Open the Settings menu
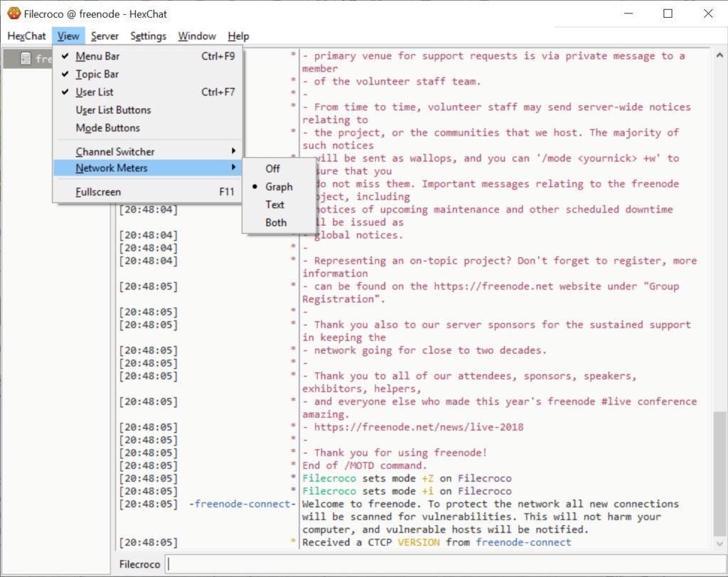728x577 pixels. pos(148,36)
